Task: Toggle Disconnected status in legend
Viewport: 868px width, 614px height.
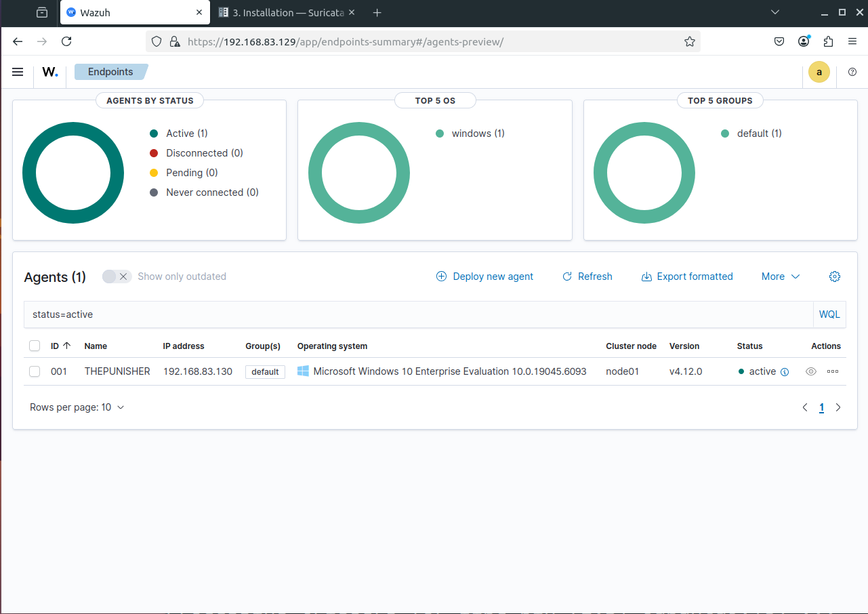Action: (x=197, y=153)
